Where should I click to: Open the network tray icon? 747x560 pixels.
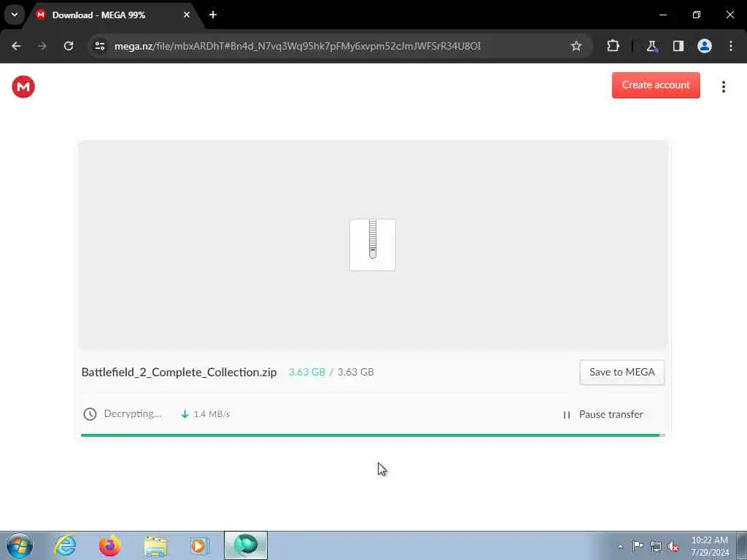point(656,547)
